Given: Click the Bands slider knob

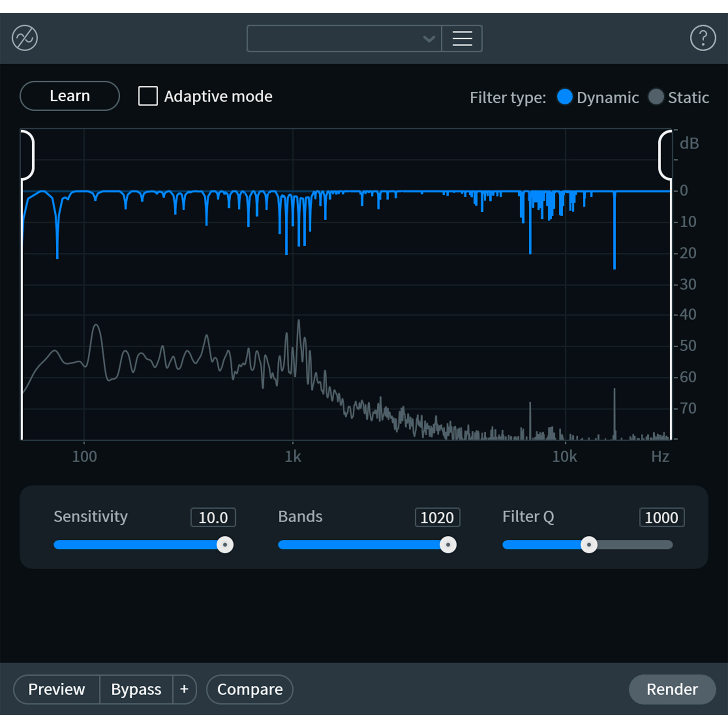Looking at the screenshot, I should click(x=448, y=545).
